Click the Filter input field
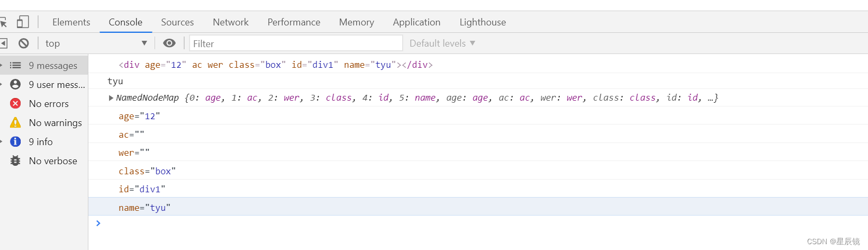Viewport: 868px width, 250px height. 295,43
